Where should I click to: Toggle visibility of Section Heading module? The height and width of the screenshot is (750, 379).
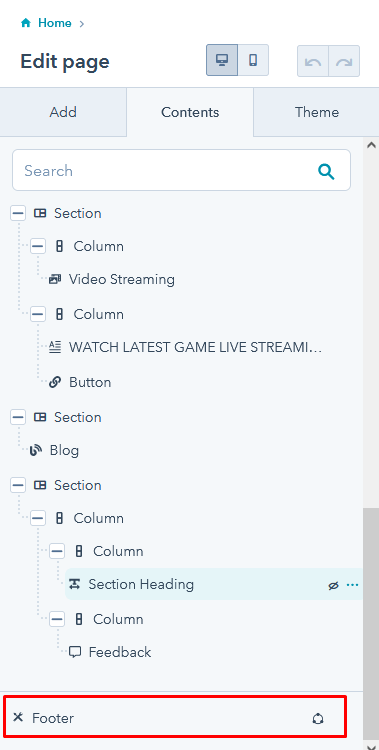tap(334, 585)
